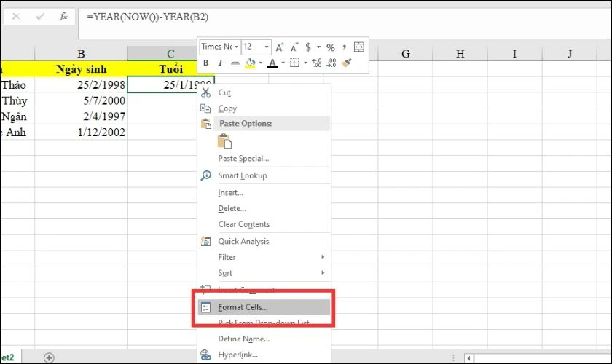Decrease font size with the smaller A icon
The image size is (612, 364).
[294, 47]
